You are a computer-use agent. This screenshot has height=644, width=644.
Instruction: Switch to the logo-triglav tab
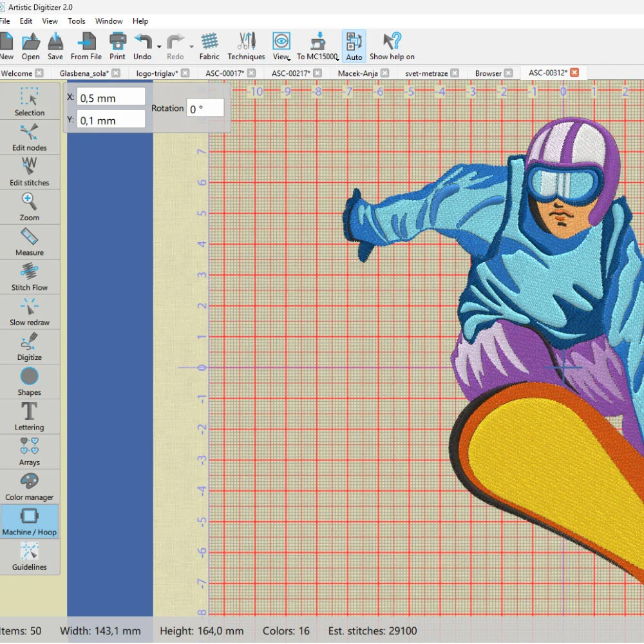pos(156,73)
